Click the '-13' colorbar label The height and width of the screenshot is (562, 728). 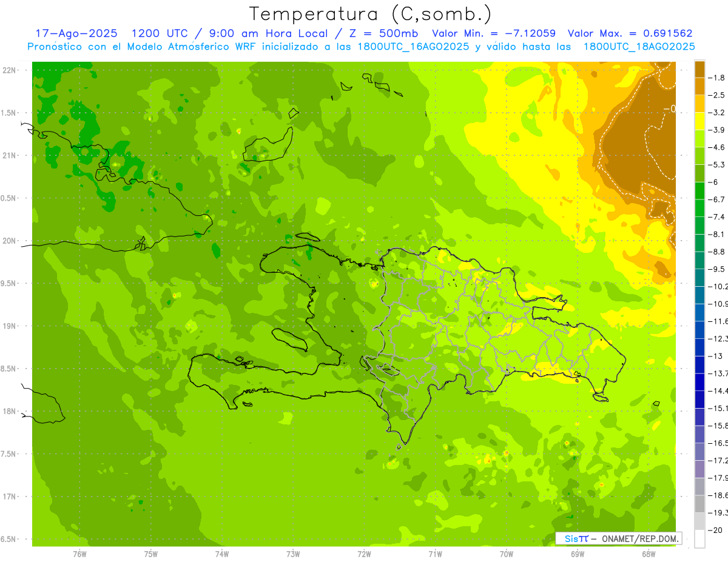716,356
